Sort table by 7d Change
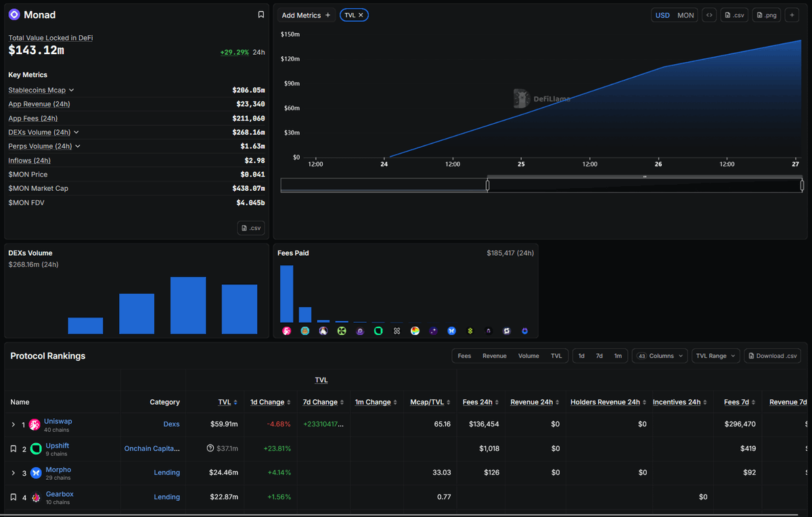The width and height of the screenshot is (812, 517). coord(323,402)
